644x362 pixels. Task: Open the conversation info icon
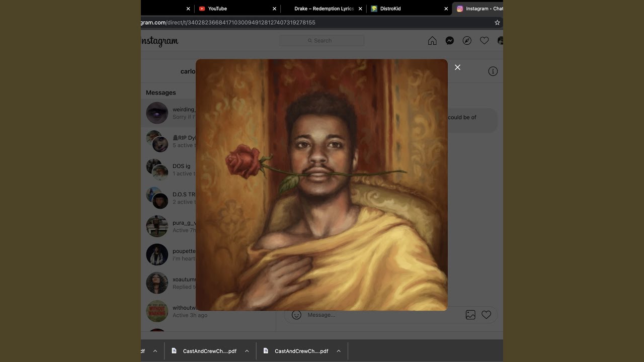coord(493,71)
